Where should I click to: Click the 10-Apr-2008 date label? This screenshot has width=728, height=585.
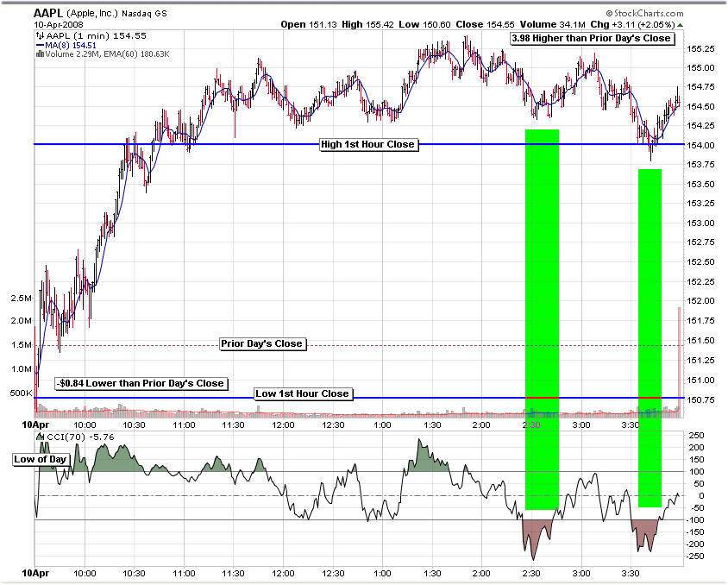[59, 25]
